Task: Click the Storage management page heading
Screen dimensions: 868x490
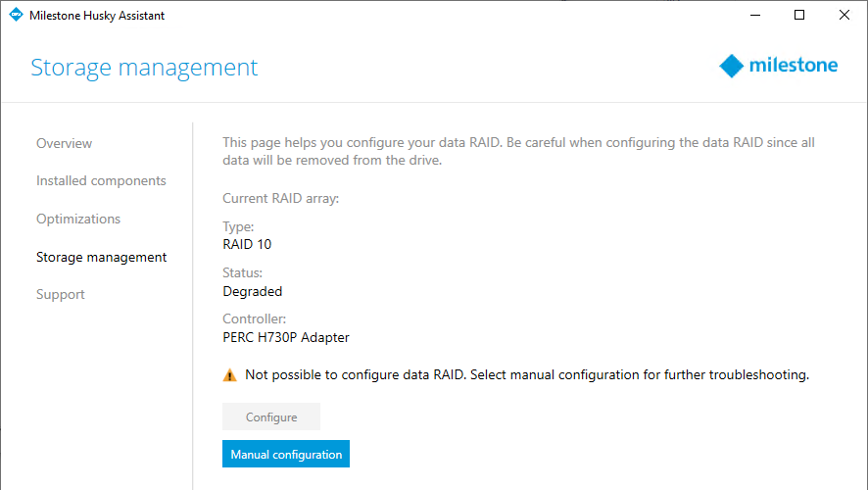Action: (x=144, y=68)
